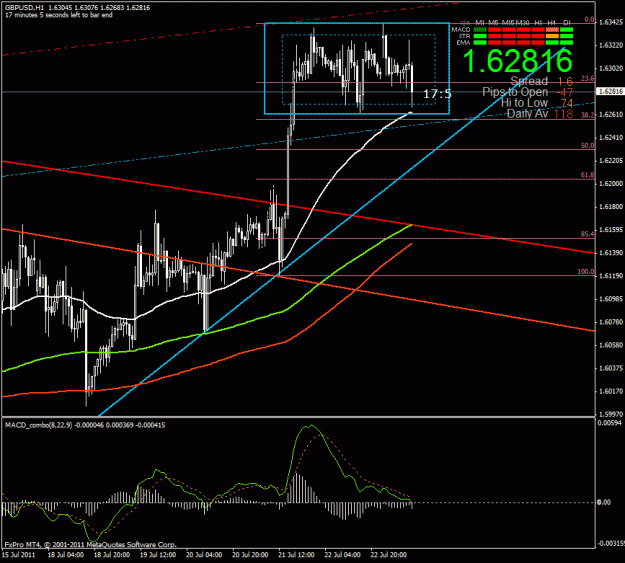Click the 50.0 Fibonacci level label

(588, 146)
